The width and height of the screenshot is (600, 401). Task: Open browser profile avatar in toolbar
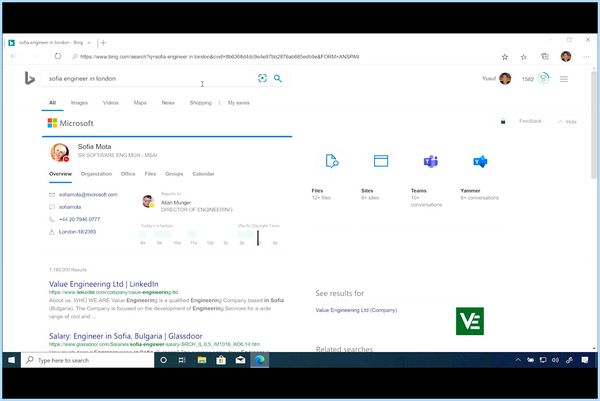click(566, 57)
